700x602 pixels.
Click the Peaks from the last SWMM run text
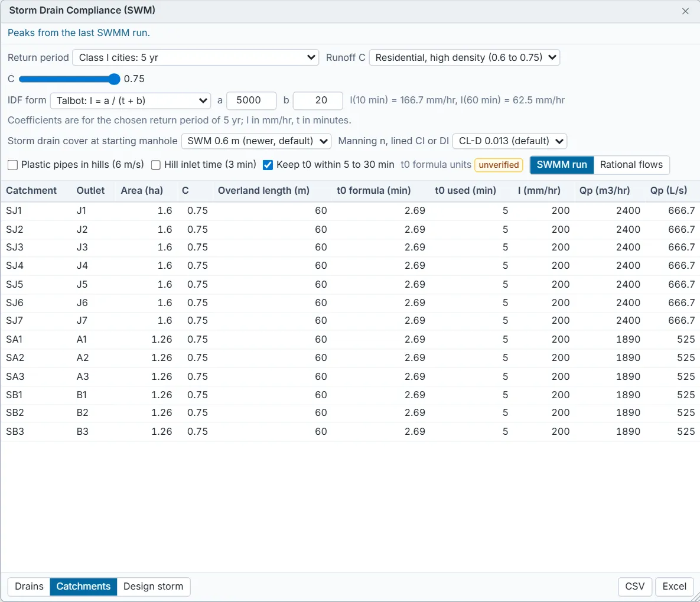(79, 33)
